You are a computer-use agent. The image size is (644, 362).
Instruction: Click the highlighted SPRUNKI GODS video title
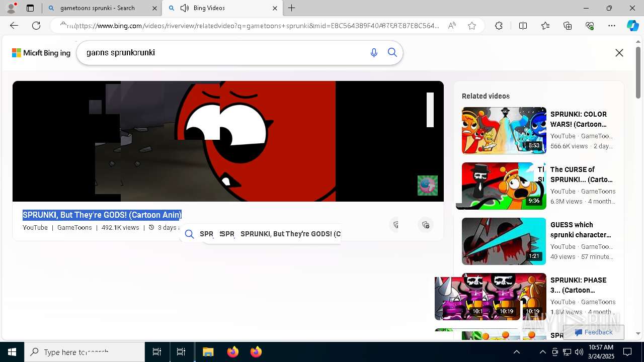[x=102, y=215]
